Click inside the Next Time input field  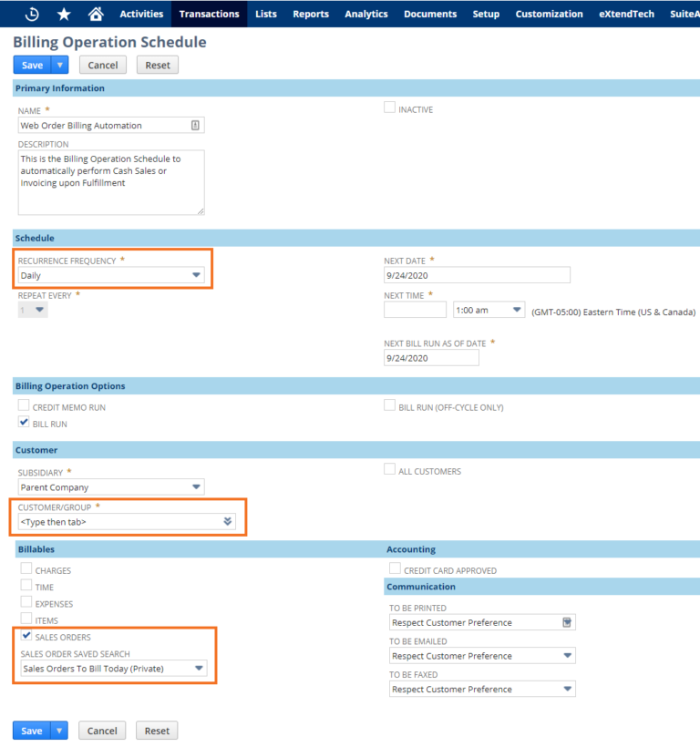pyautogui.click(x=415, y=309)
